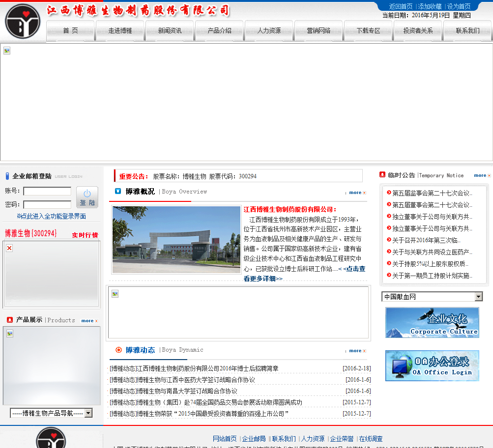Click 设为首页 link at top right
The image size is (493, 448).
point(459,6)
